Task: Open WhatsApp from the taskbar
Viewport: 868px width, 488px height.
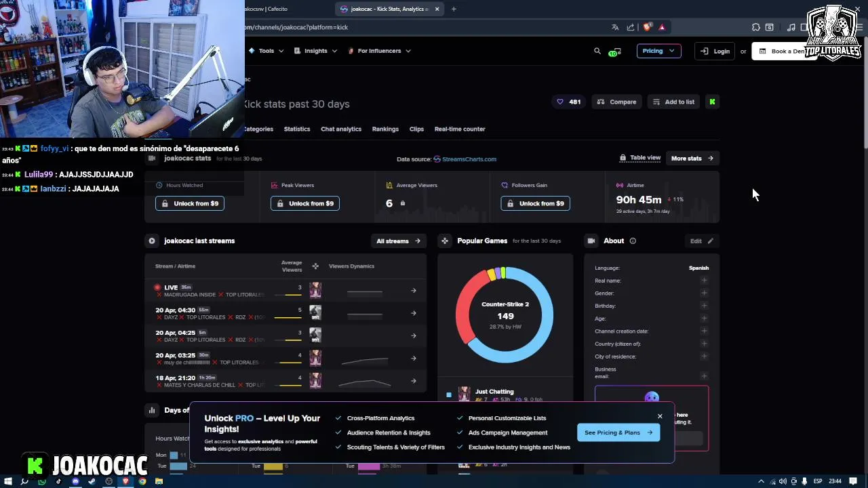Action: [42, 481]
